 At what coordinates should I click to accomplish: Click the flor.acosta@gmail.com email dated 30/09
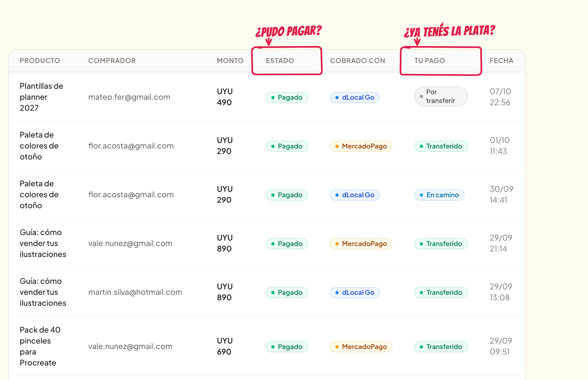[x=131, y=195]
